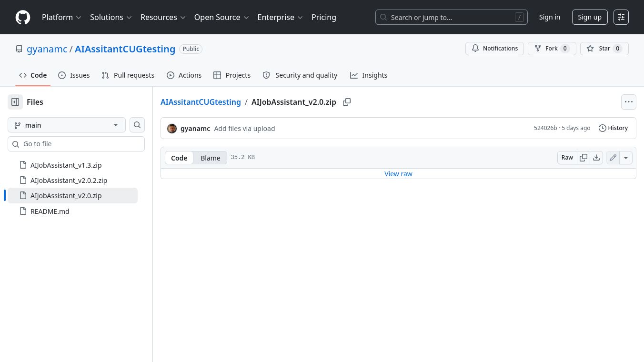The width and height of the screenshot is (644, 362).
Task: Open commit 524026b
Action: 545,128
